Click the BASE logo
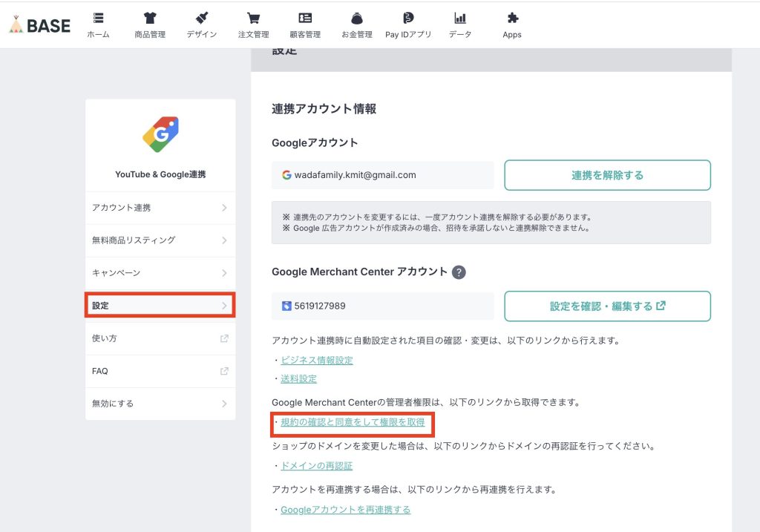 point(40,24)
